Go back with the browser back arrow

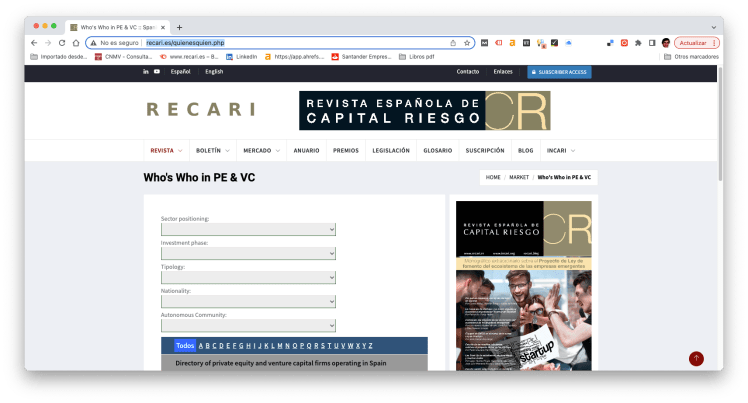[34, 43]
